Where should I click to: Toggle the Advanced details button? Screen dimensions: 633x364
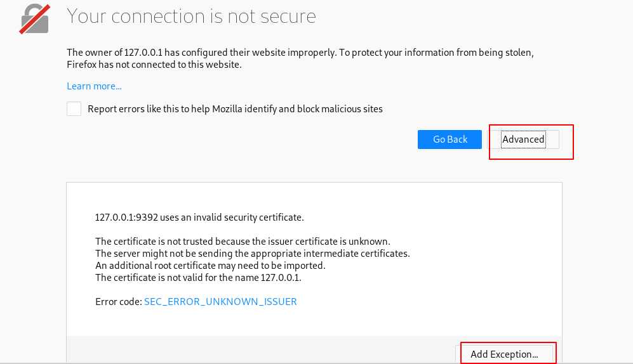pos(523,140)
